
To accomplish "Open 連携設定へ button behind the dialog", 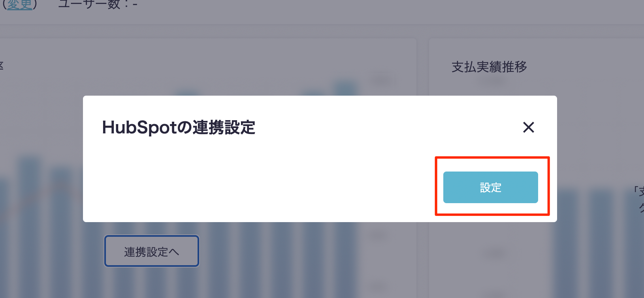I will point(152,251).
